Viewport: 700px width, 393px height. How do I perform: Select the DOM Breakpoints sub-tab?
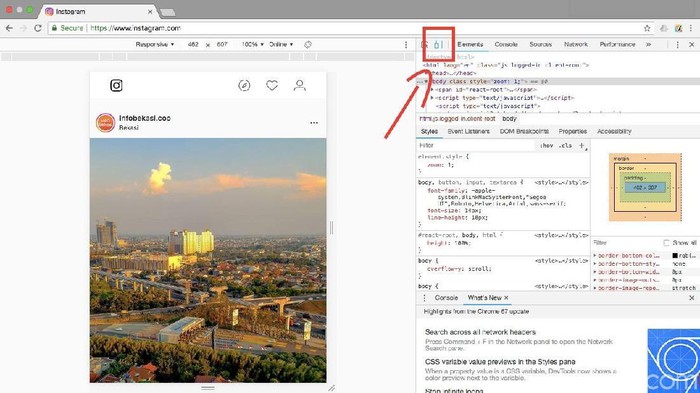coord(524,131)
